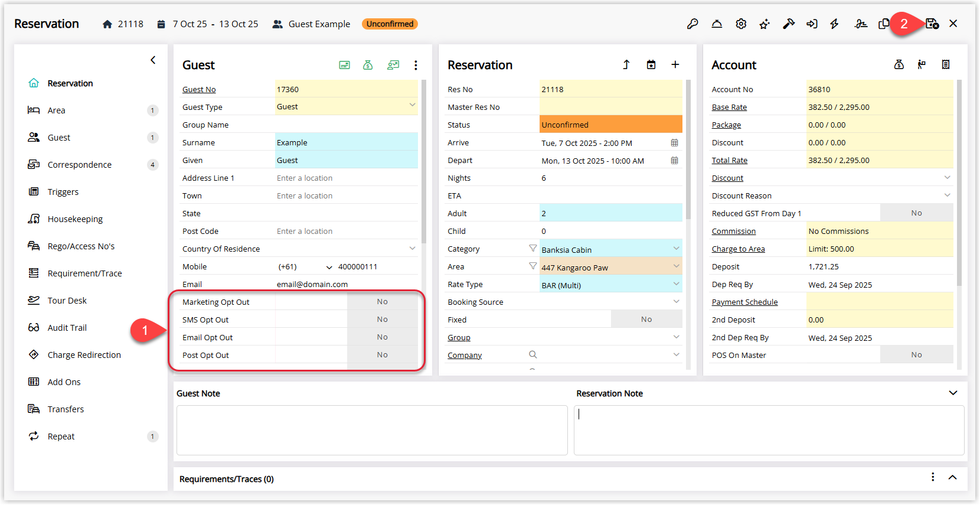
Task: Click the green money bag icon in Guest panel
Action: (x=368, y=65)
